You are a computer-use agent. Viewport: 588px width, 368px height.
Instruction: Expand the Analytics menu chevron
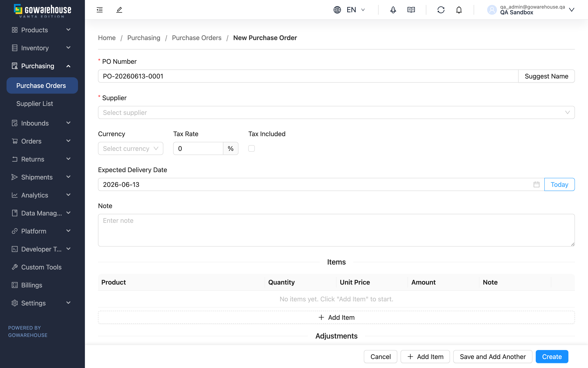[x=69, y=195]
